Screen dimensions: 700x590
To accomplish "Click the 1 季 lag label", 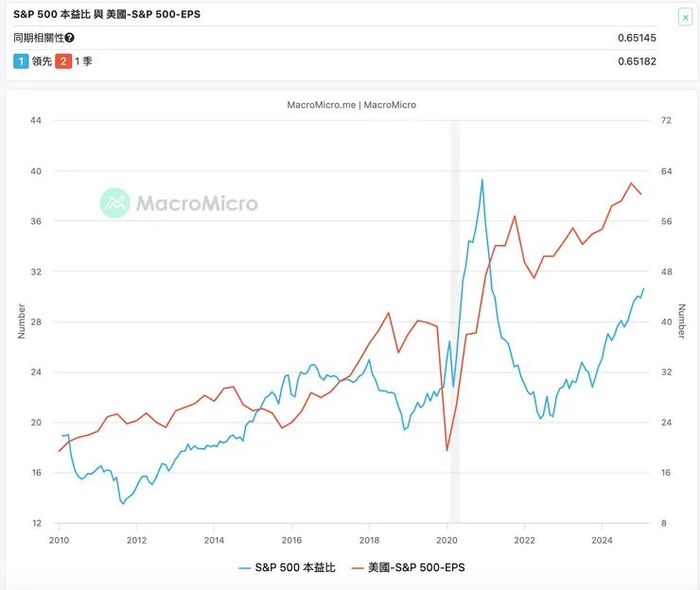I will click(84, 61).
